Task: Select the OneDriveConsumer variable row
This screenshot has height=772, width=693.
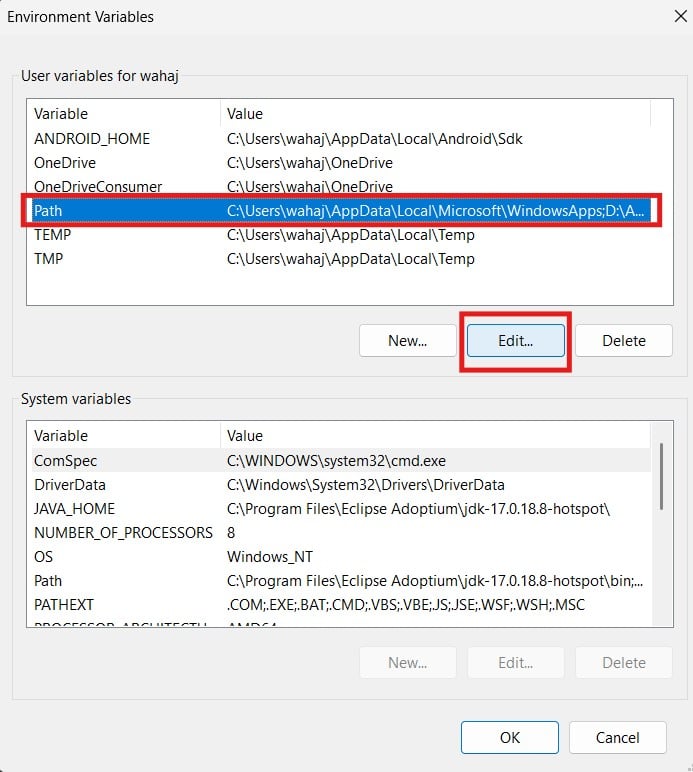Action: pos(98,187)
